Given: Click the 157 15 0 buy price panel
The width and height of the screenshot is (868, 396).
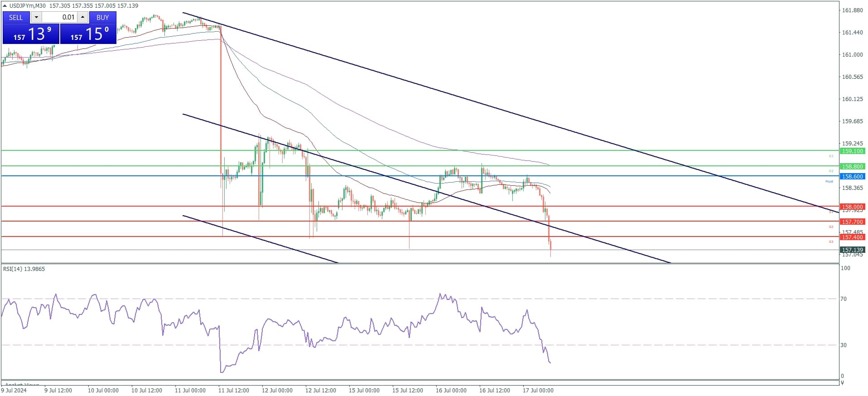Looking at the screenshot, I should [x=88, y=34].
